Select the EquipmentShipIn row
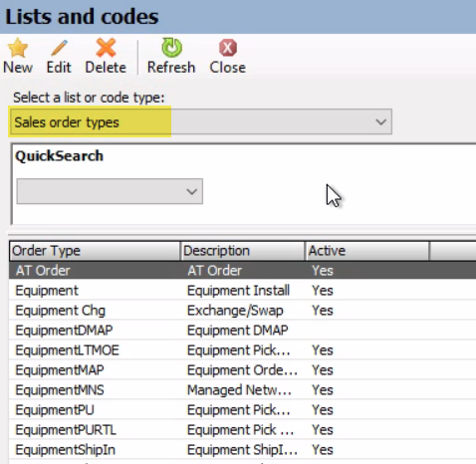Viewport: 476px width, 464px height. pyautogui.click(x=242, y=450)
